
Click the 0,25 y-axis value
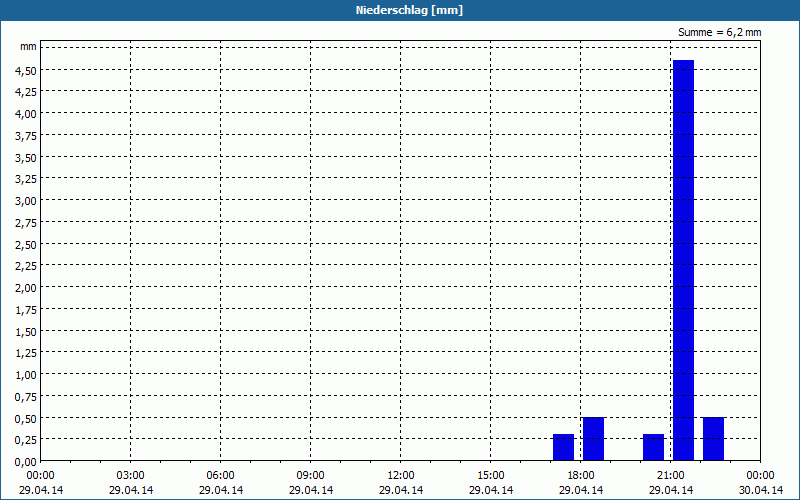26,440
